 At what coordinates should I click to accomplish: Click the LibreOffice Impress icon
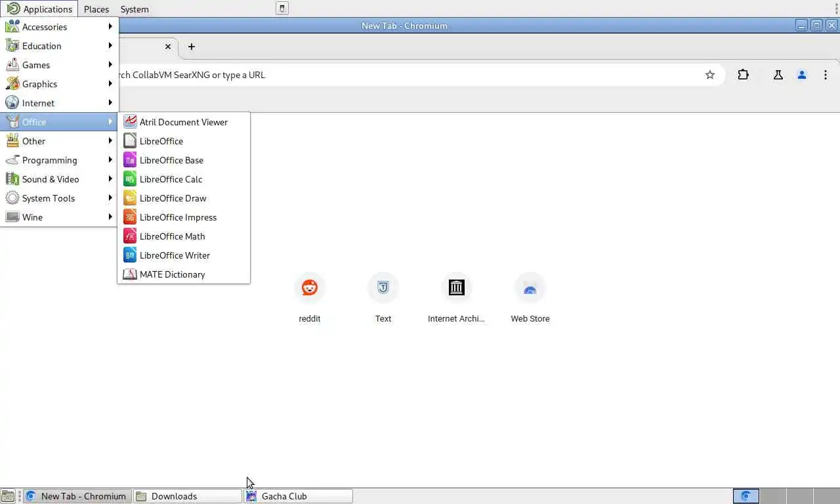[x=130, y=217]
